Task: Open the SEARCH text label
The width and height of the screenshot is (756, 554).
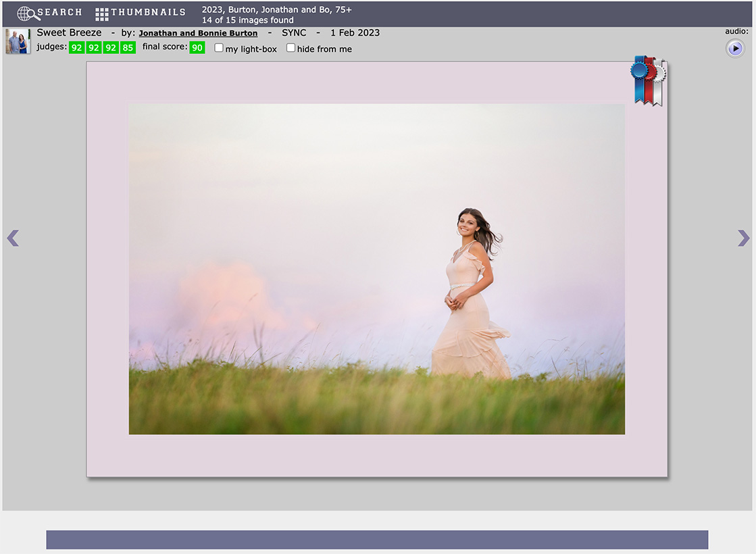Action: [59, 13]
